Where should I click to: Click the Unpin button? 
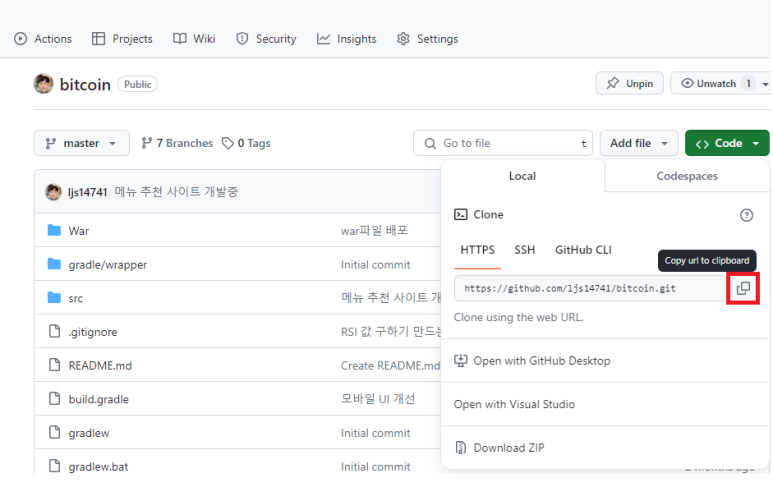630,83
